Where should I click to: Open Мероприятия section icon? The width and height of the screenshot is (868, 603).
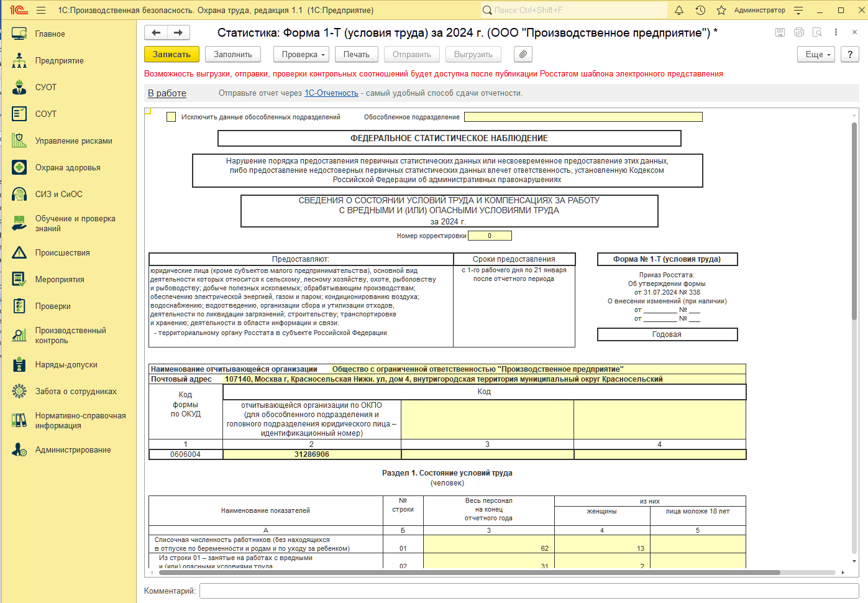click(19, 280)
